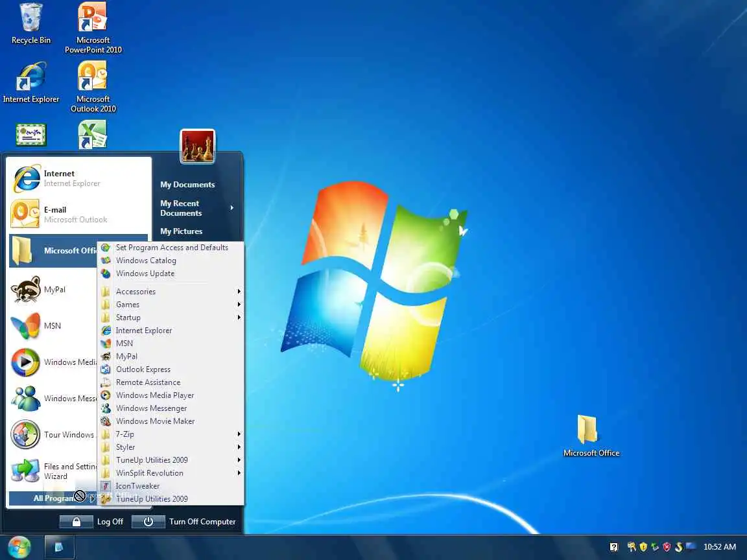Click All Programs button
747x560 pixels.
(x=53, y=498)
